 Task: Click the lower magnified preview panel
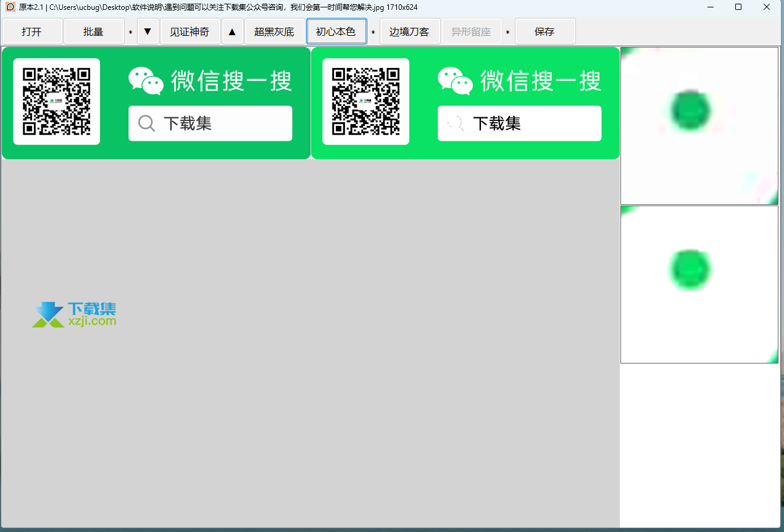[699, 285]
